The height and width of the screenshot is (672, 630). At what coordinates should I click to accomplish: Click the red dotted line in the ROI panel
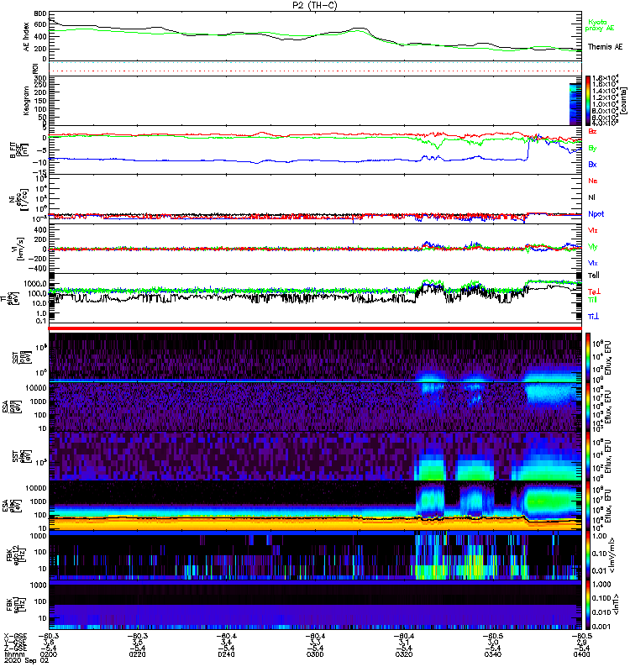pyautogui.click(x=315, y=71)
